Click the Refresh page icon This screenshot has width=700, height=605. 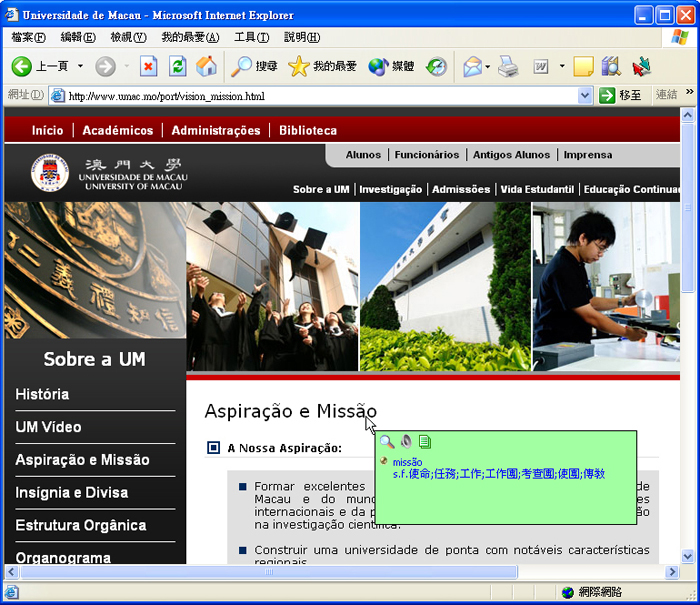pos(177,67)
